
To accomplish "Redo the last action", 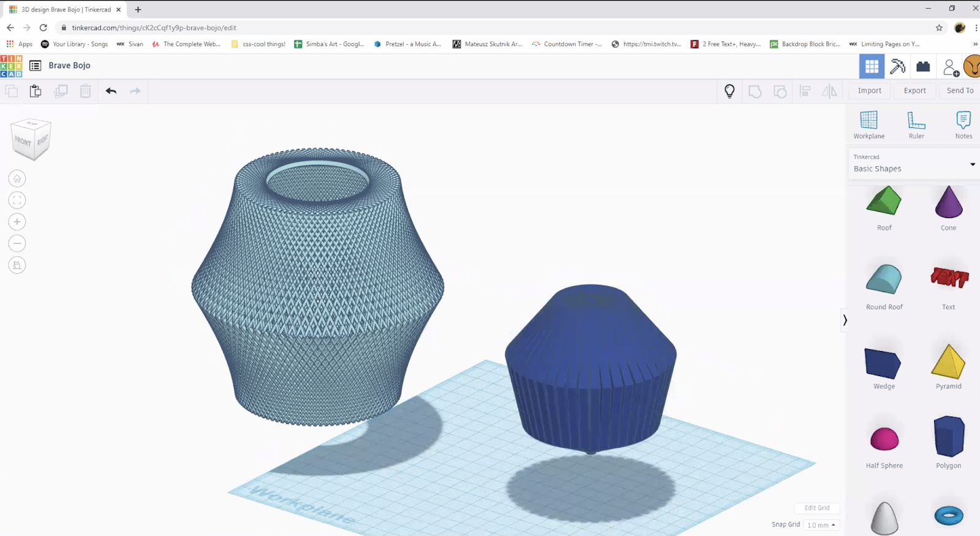I will (135, 91).
